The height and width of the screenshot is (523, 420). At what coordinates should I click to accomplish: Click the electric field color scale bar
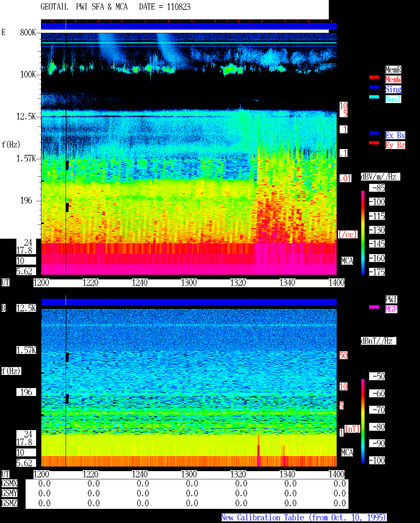pyautogui.click(x=363, y=232)
